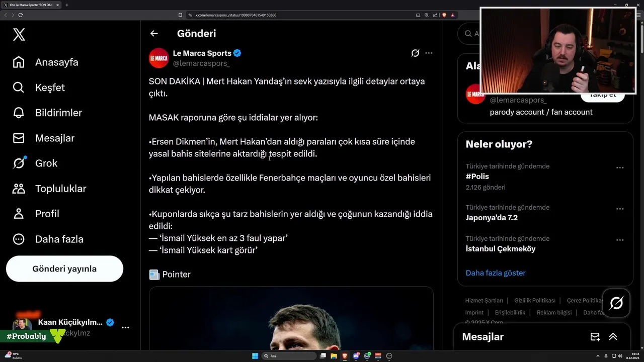The width and height of the screenshot is (644, 362).
Task: Click the floating Grok button
Action: click(x=616, y=303)
